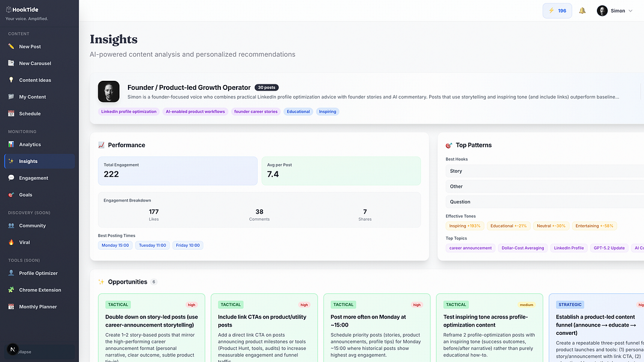The width and height of the screenshot is (644, 362).
Task: Click the Inspiring tag in the profile card
Action: point(327,112)
